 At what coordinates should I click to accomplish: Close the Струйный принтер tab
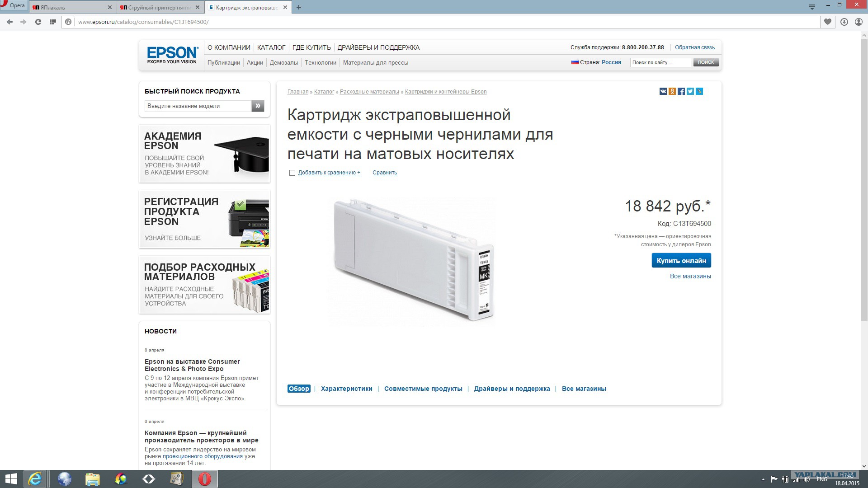click(x=198, y=7)
